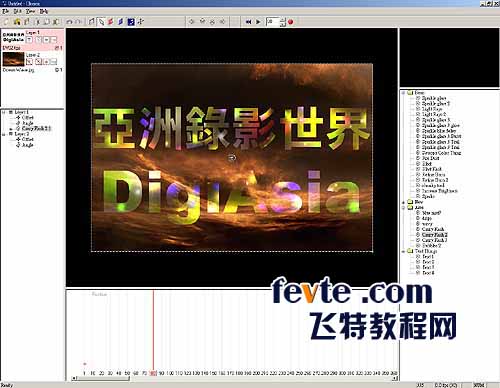Open the Help menu

(43, 11)
